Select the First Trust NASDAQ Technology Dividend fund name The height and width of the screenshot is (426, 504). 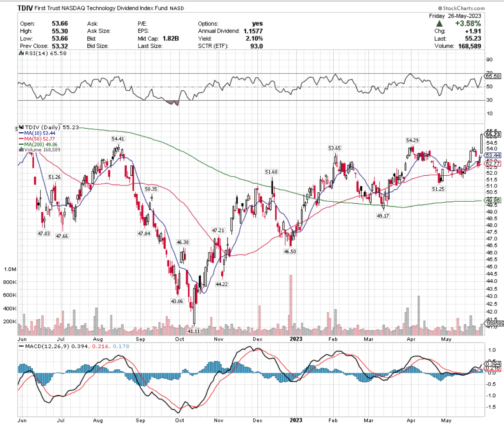pyautogui.click(x=101, y=8)
